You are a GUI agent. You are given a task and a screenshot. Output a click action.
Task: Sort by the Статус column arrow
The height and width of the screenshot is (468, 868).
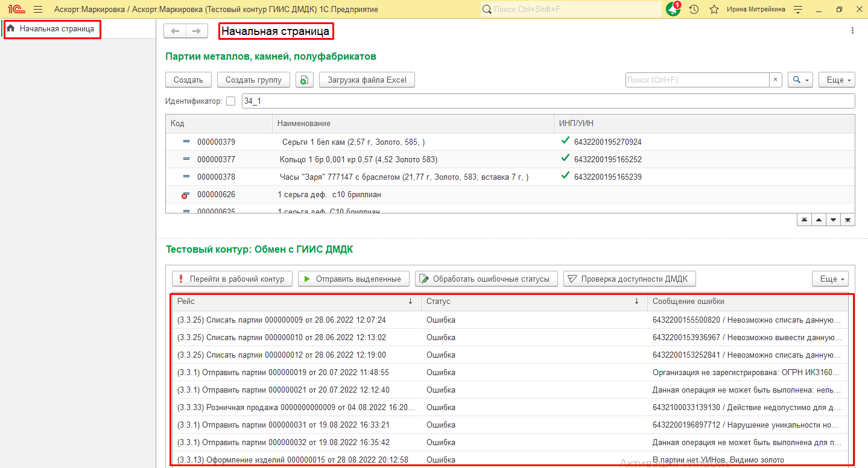point(637,301)
